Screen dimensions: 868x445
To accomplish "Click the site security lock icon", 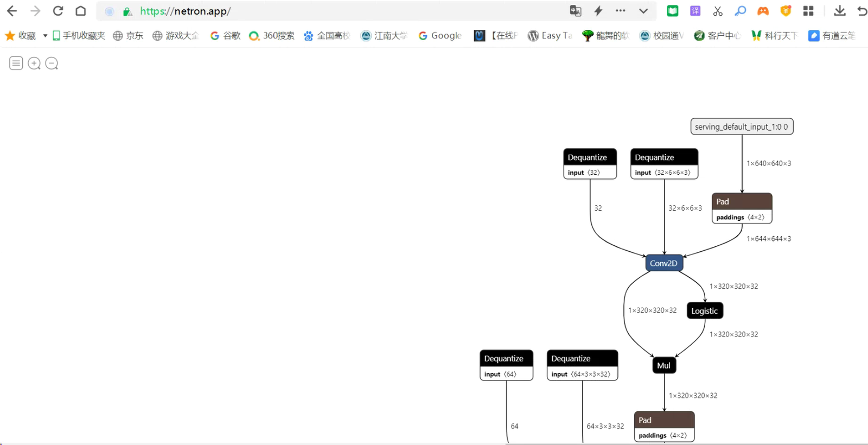I will tap(127, 11).
